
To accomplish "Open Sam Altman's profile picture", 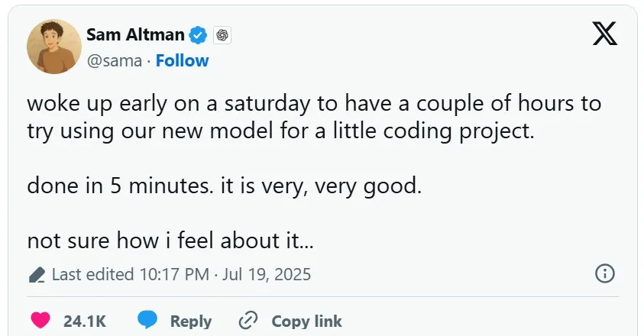I will point(54,47).
